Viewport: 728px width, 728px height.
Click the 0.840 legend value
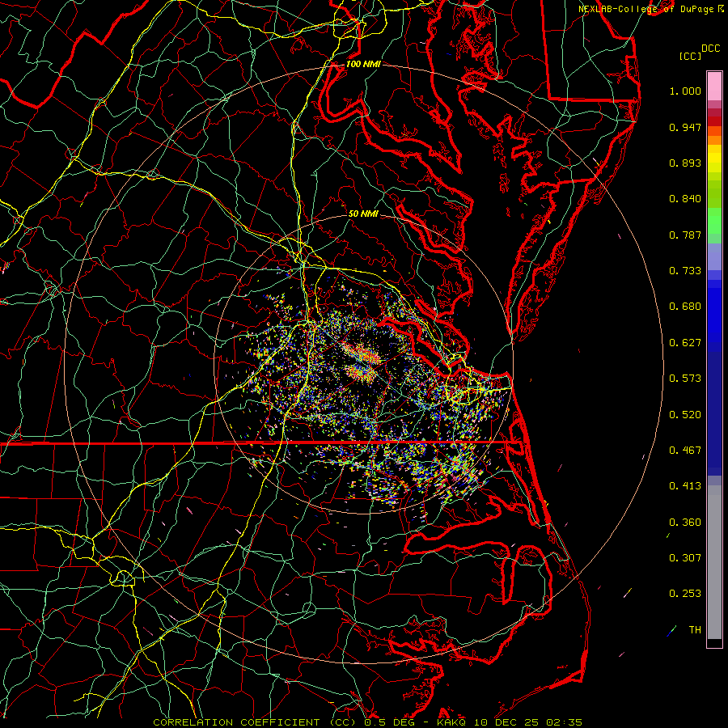click(x=685, y=199)
